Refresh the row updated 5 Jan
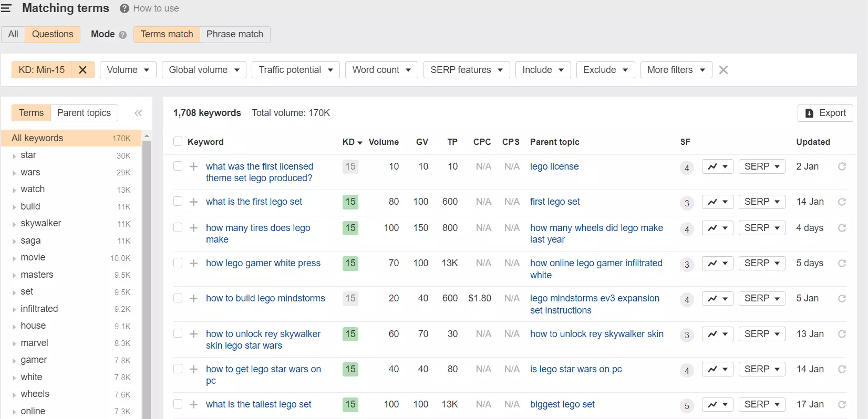 coord(842,298)
